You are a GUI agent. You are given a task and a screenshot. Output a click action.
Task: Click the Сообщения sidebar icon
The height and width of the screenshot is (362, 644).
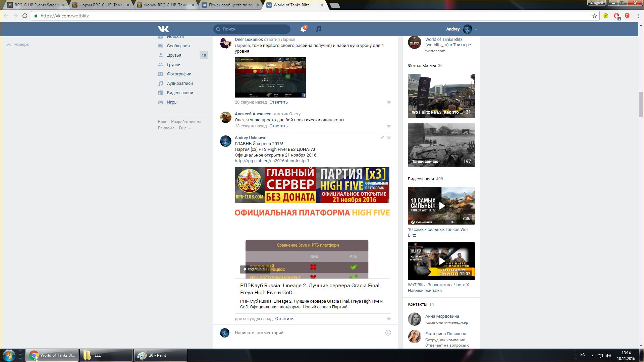[161, 46]
